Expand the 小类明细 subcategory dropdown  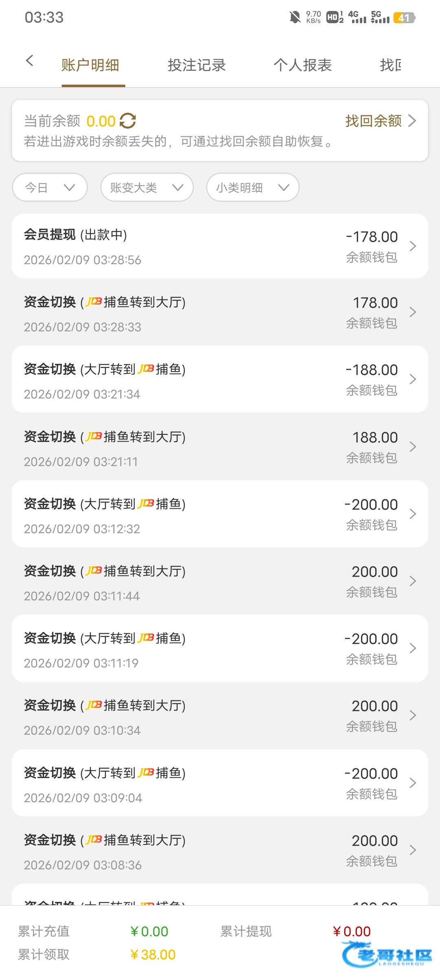click(x=253, y=187)
